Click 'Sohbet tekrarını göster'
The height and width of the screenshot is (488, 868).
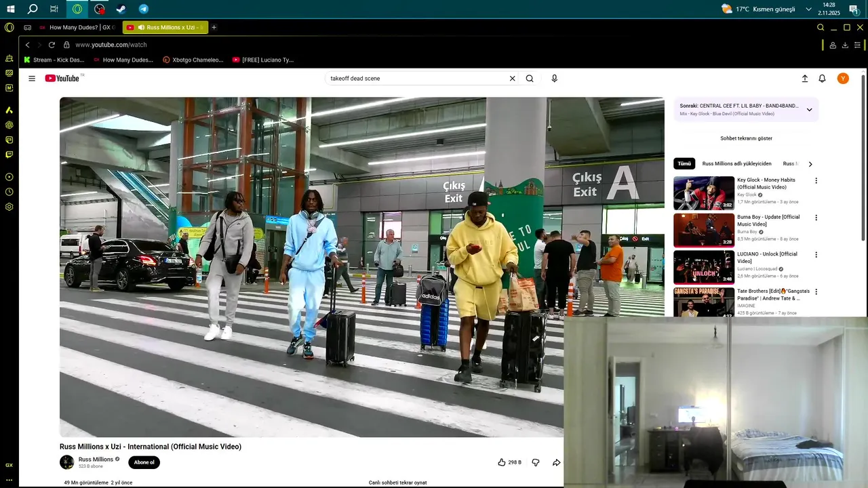[746, 138]
